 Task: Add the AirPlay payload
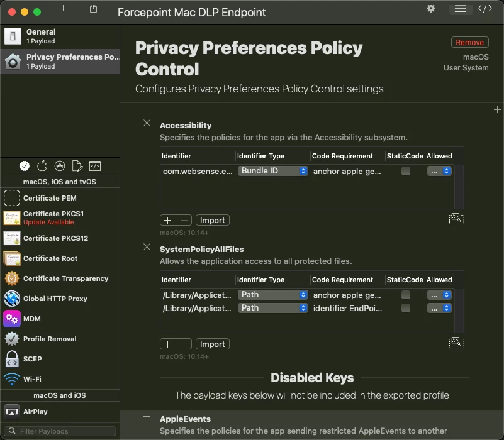[x=60, y=412]
